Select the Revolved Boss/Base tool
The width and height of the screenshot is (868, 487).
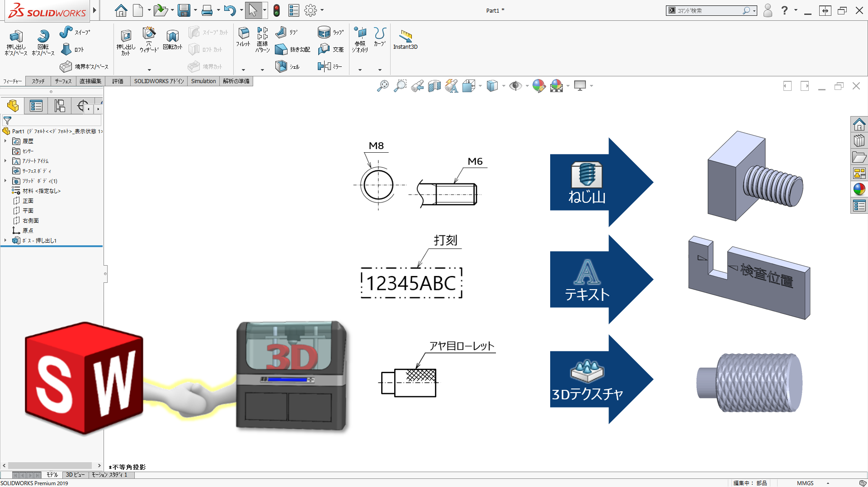pyautogui.click(x=43, y=42)
